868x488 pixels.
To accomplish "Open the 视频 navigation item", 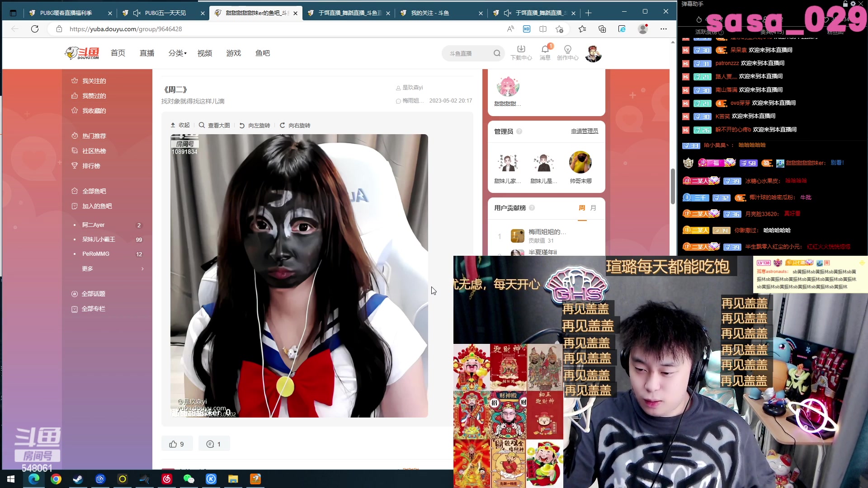I will [205, 53].
